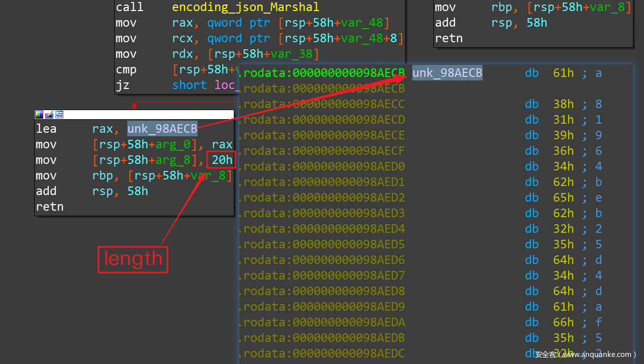Click retn in the lea node

[50, 207]
